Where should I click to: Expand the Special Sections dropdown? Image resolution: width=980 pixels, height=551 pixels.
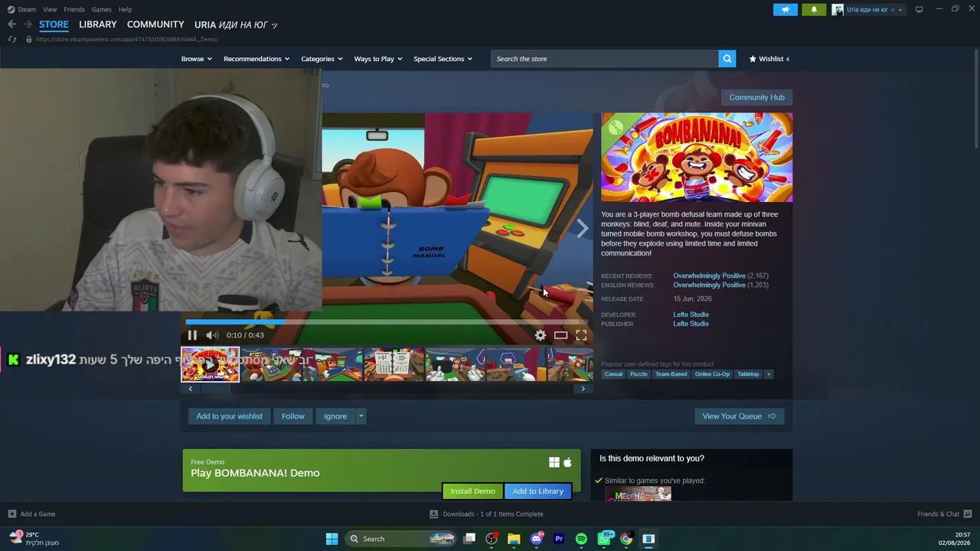(x=443, y=59)
